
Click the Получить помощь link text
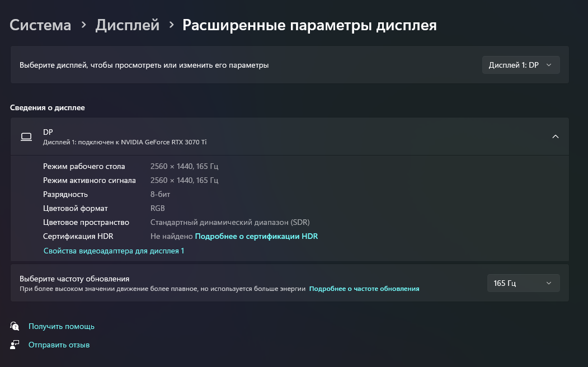(62, 326)
